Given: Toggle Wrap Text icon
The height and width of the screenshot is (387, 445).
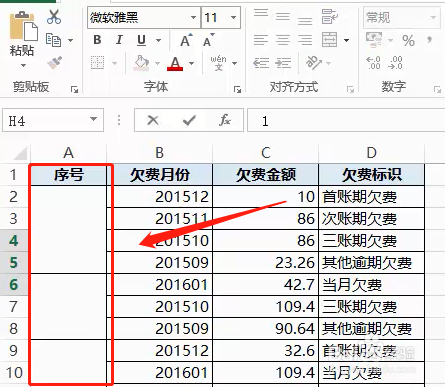Looking at the screenshot, I should click(x=330, y=17).
